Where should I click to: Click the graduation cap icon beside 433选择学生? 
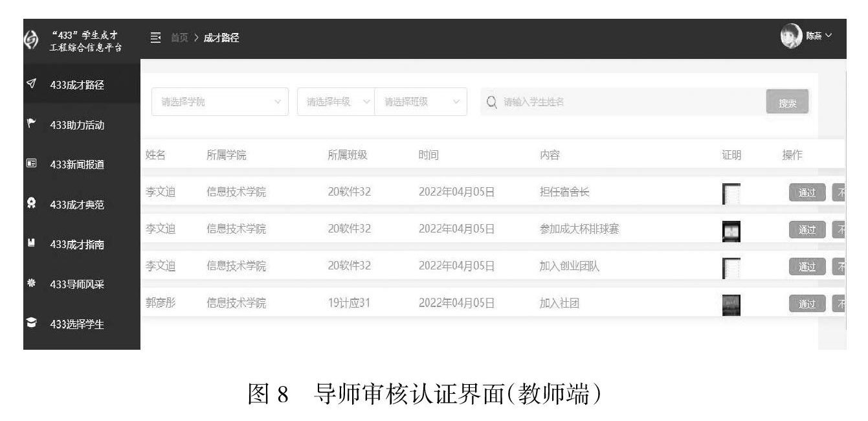[31, 324]
